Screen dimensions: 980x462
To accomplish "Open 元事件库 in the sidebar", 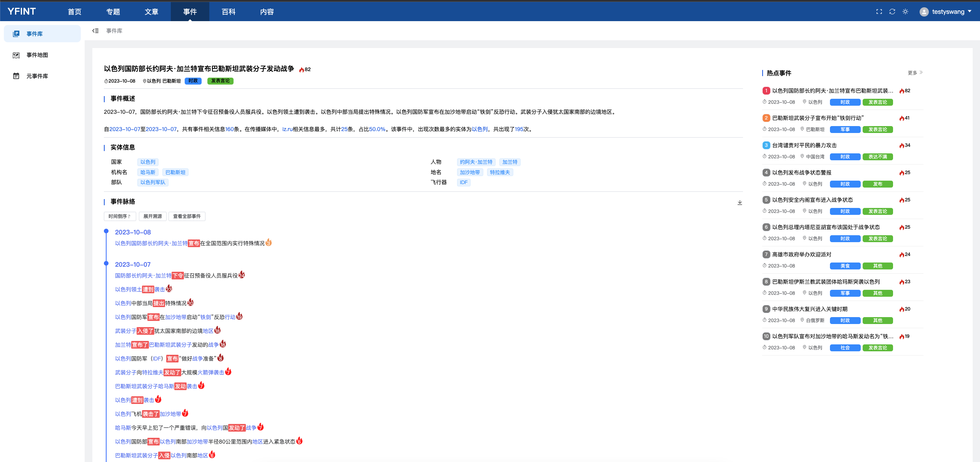I will [37, 76].
